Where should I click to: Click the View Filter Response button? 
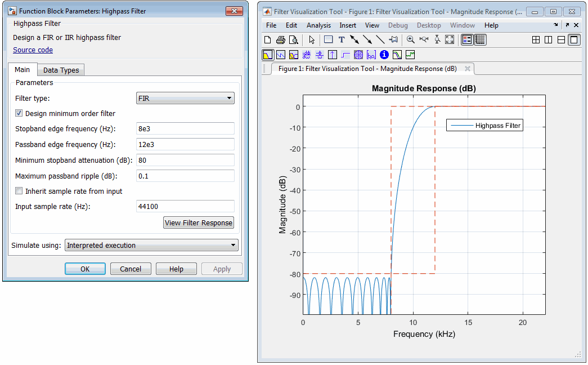pos(198,222)
